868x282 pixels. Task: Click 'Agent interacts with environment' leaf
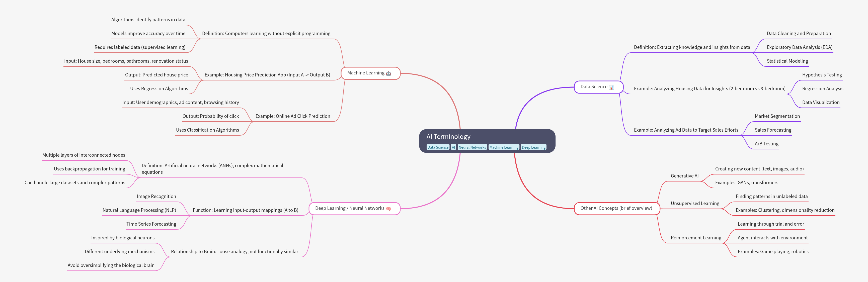click(772, 238)
